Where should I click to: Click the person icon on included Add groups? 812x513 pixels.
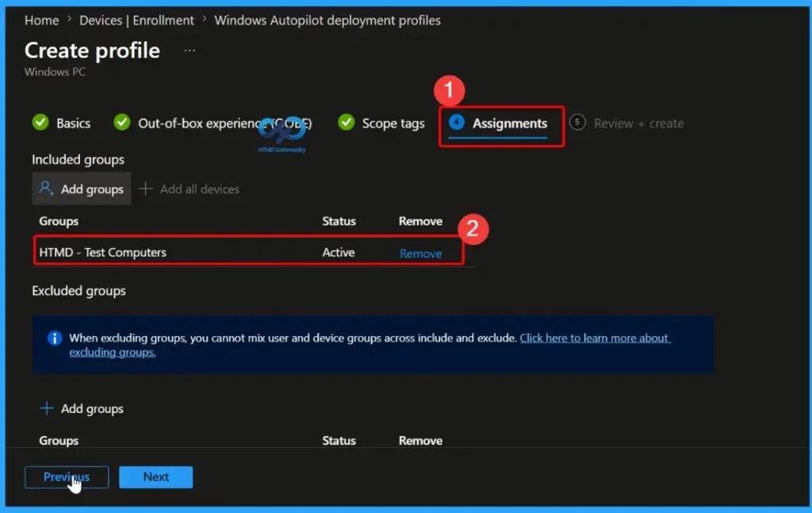click(46, 189)
